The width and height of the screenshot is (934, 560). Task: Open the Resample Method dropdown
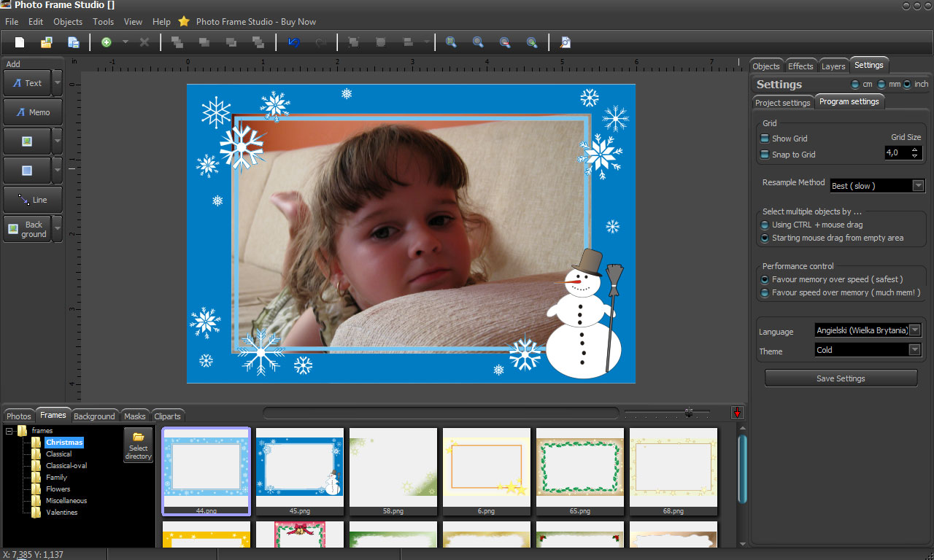[918, 186]
